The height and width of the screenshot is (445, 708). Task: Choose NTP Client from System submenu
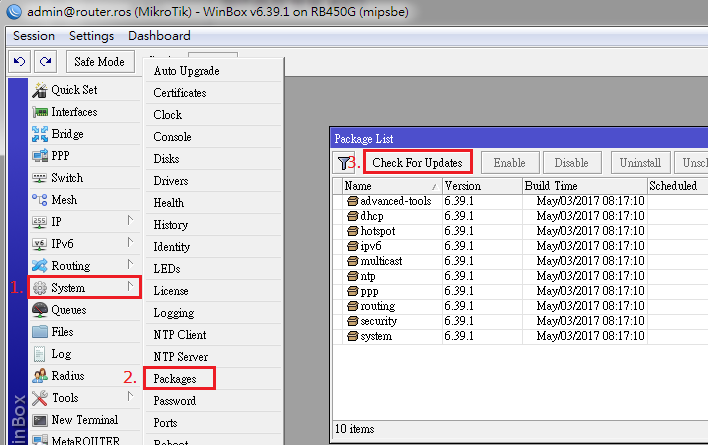coord(214,335)
